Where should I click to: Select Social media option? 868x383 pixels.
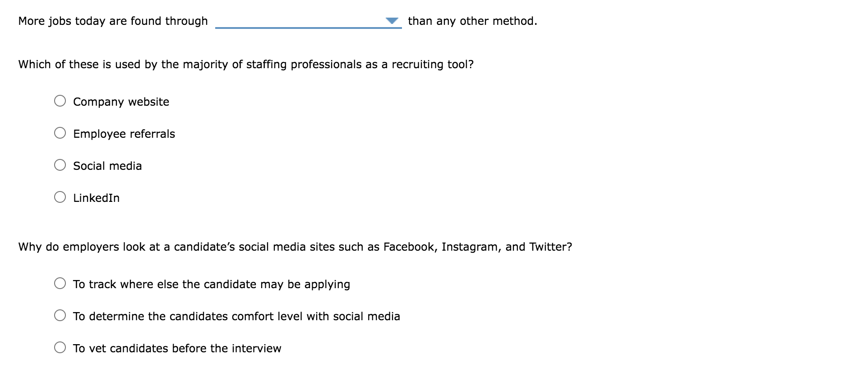click(x=60, y=164)
